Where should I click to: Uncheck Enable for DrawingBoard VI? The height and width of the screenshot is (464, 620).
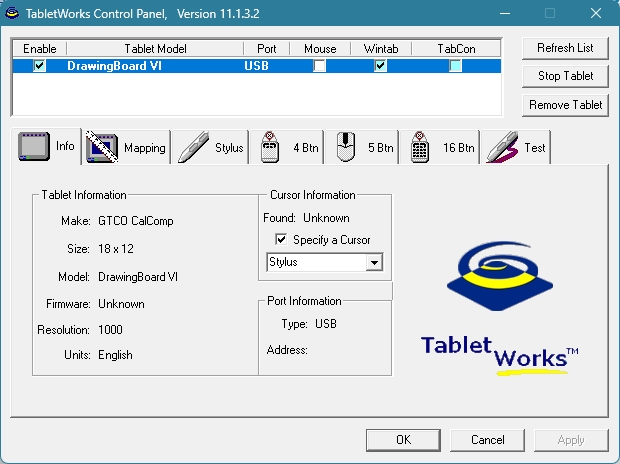[x=40, y=66]
